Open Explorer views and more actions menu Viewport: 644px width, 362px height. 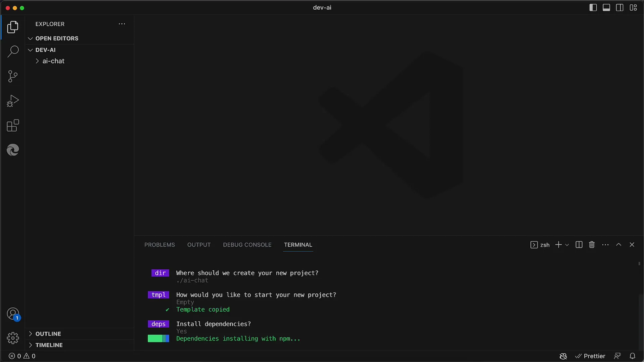coord(122,24)
